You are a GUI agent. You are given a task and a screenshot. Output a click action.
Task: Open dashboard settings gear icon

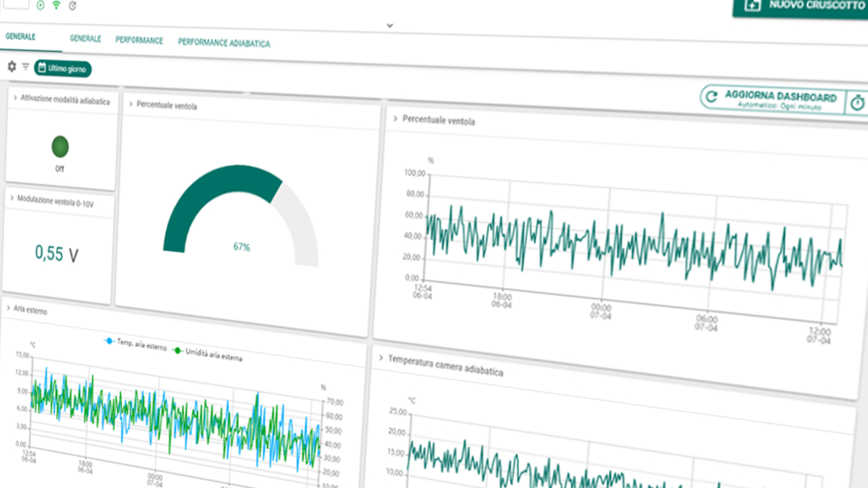click(12, 66)
